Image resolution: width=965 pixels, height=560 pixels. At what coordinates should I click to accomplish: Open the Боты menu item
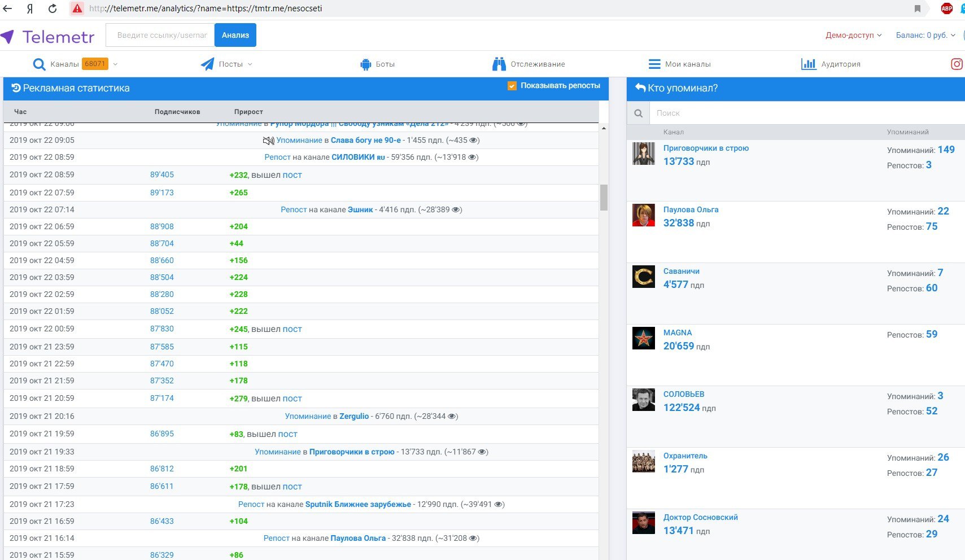[x=385, y=64]
